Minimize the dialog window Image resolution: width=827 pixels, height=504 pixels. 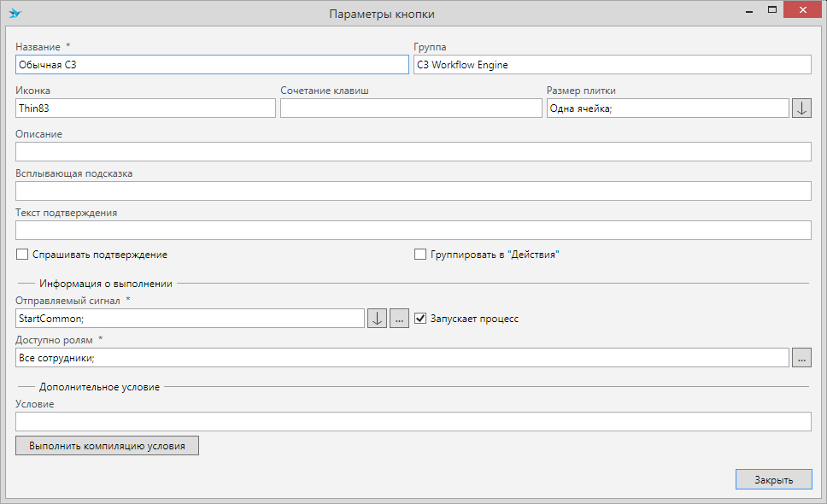748,10
